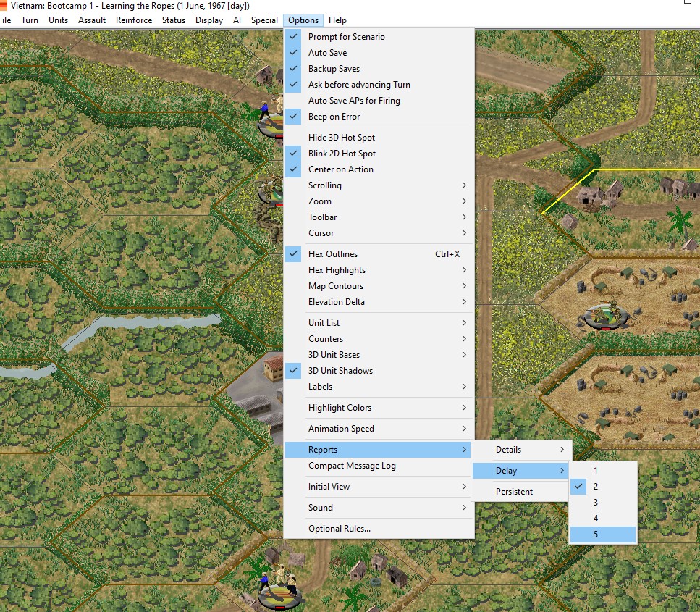
Task: Expand the Toolbar submenu
Action: 379,217
